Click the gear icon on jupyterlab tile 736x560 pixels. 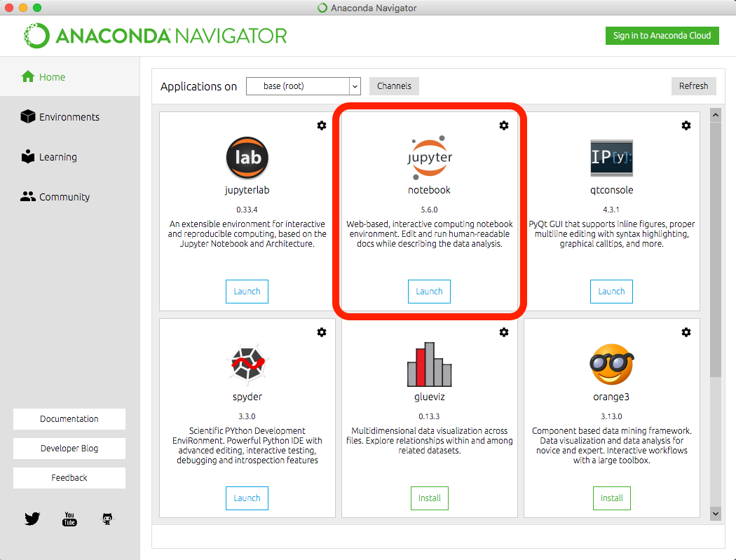[321, 125]
